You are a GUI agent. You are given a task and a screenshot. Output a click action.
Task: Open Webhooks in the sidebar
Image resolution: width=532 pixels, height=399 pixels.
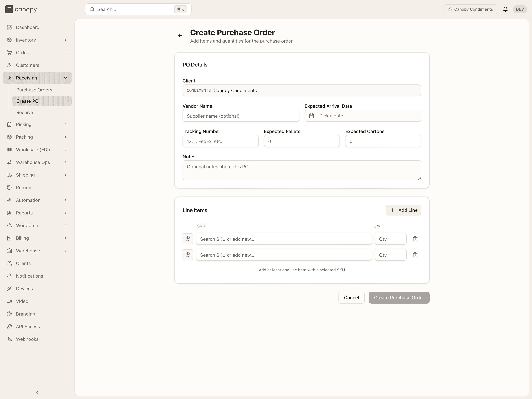pos(37,339)
